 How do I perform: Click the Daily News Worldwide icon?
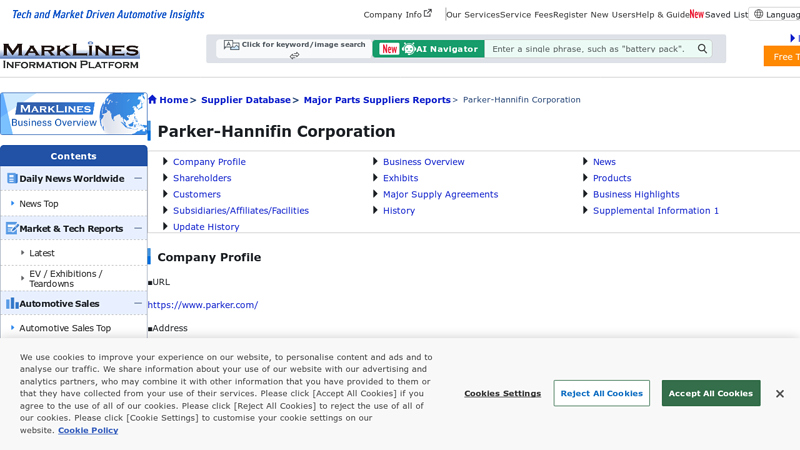[x=12, y=179]
